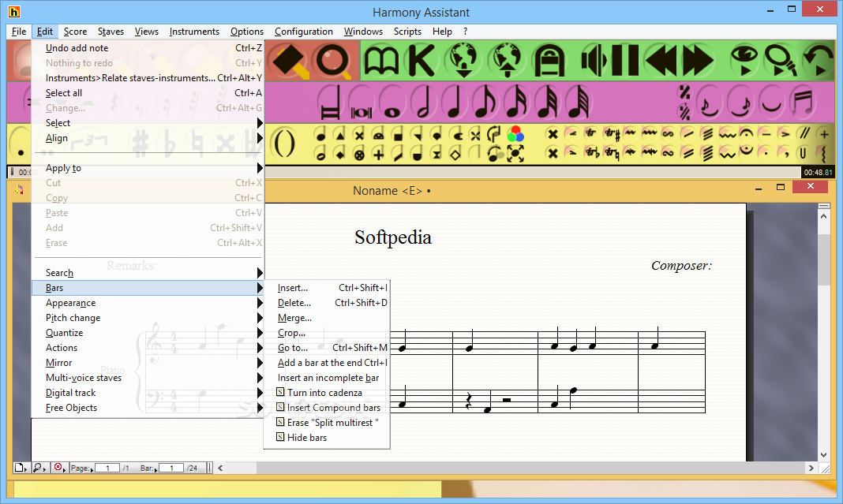Choose Go to... in the Bars submenu
The height and width of the screenshot is (504, 843).
pos(326,348)
